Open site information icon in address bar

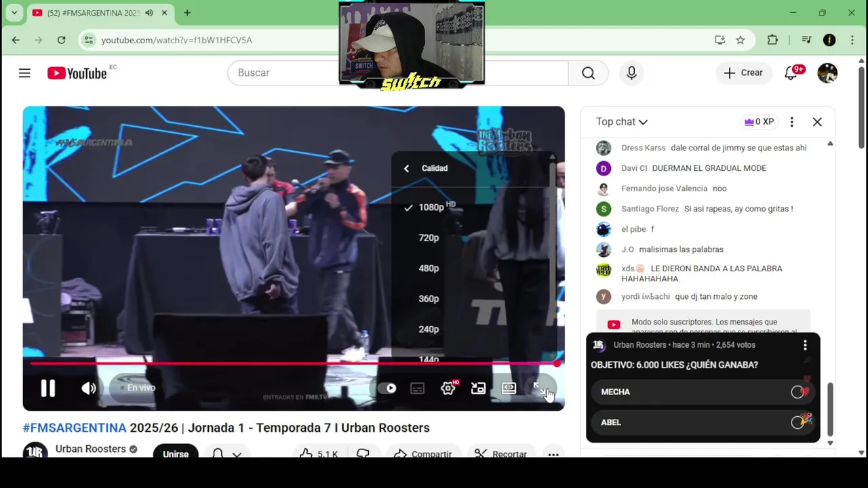(89, 40)
